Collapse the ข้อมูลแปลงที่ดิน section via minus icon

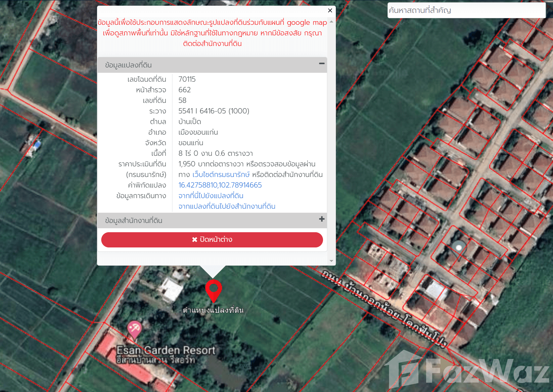pyautogui.click(x=321, y=64)
